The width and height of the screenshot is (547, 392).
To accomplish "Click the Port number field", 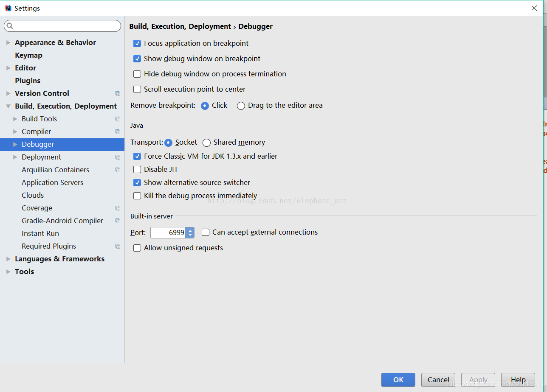I will pos(168,232).
